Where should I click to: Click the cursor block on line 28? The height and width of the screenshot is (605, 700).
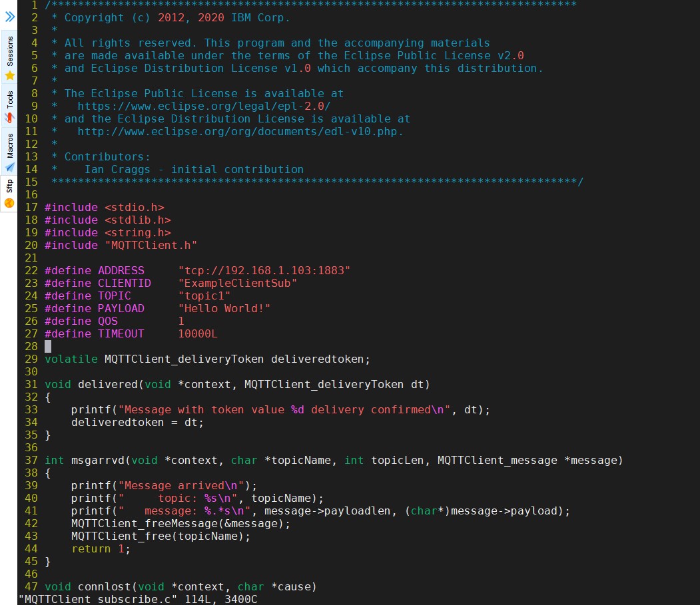pos(47,346)
